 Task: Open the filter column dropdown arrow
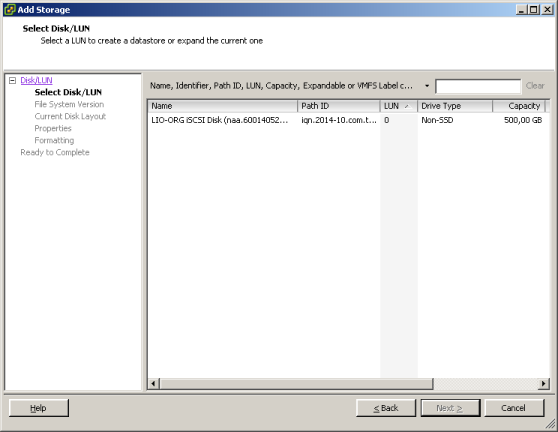point(427,86)
